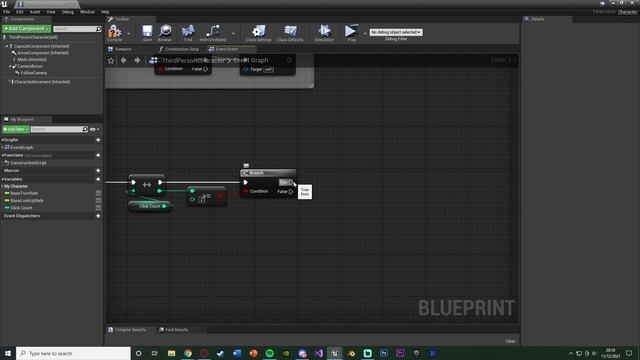The height and width of the screenshot is (360, 640).
Task: Open Spotify from the Windows taskbar
Action: [x=269, y=353]
